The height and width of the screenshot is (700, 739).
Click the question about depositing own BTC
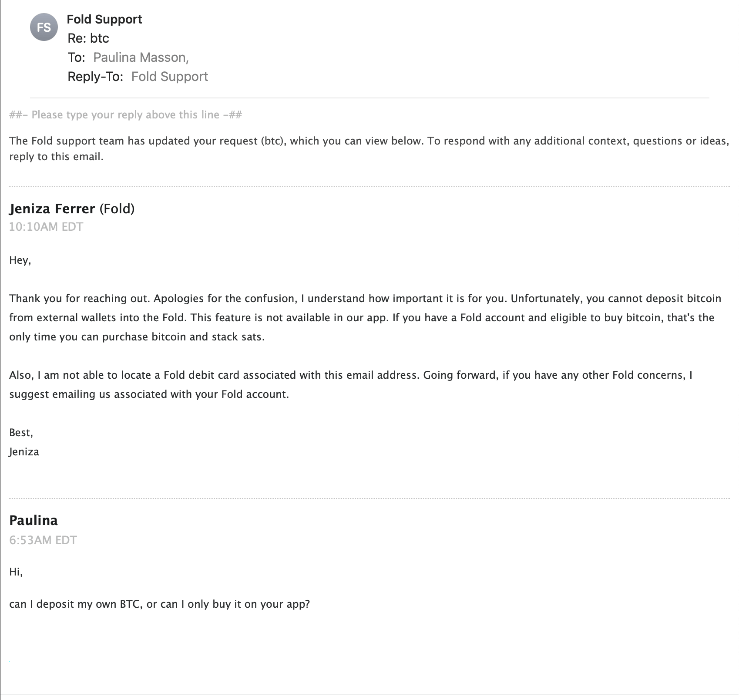pos(159,604)
